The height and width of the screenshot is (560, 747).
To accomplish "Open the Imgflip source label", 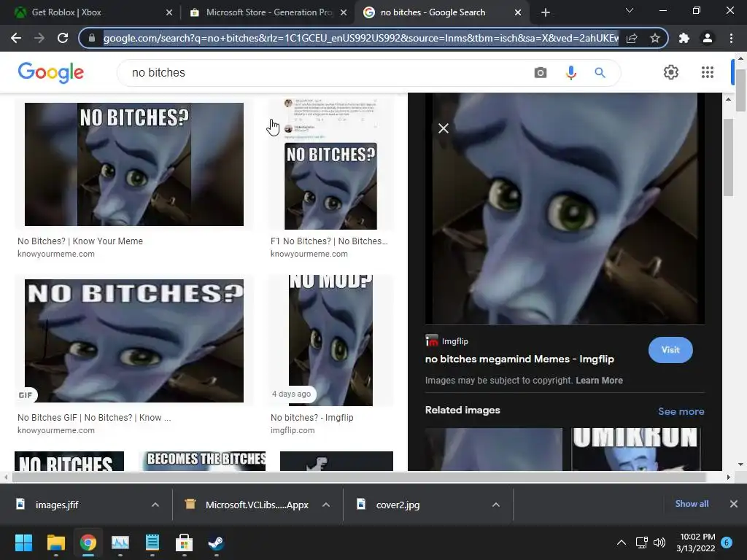I will 447,341.
